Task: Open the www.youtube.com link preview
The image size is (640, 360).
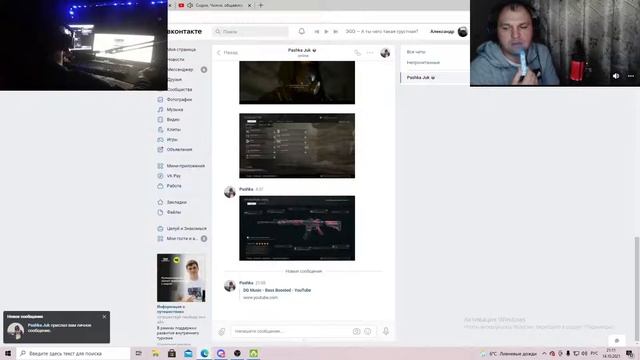Action: pyautogui.click(x=260, y=298)
